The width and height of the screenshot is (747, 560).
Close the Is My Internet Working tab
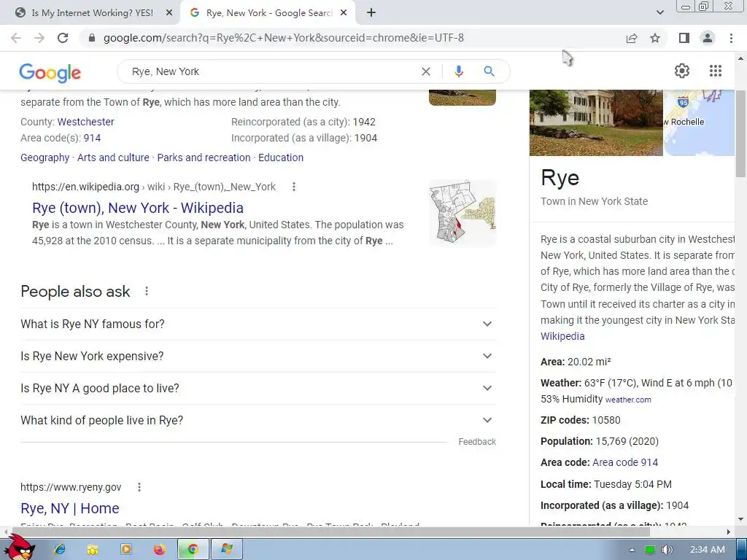click(x=169, y=13)
